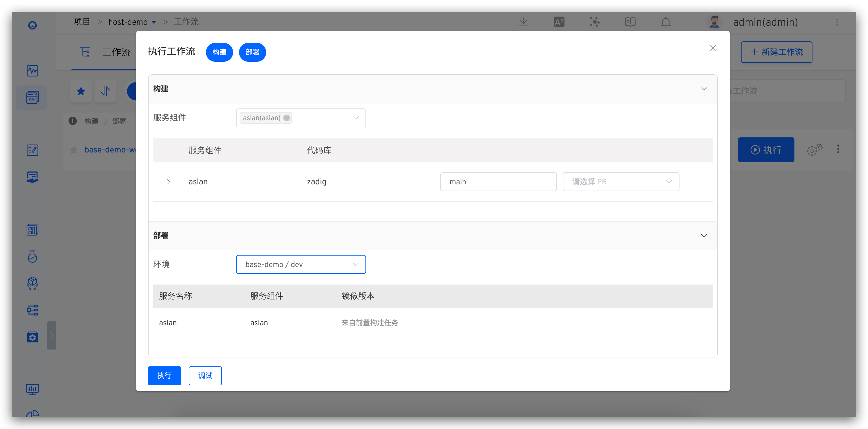Toggle star for base-demo workflow
The height and width of the screenshot is (429, 868).
pyautogui.click(x=74, y=149)
